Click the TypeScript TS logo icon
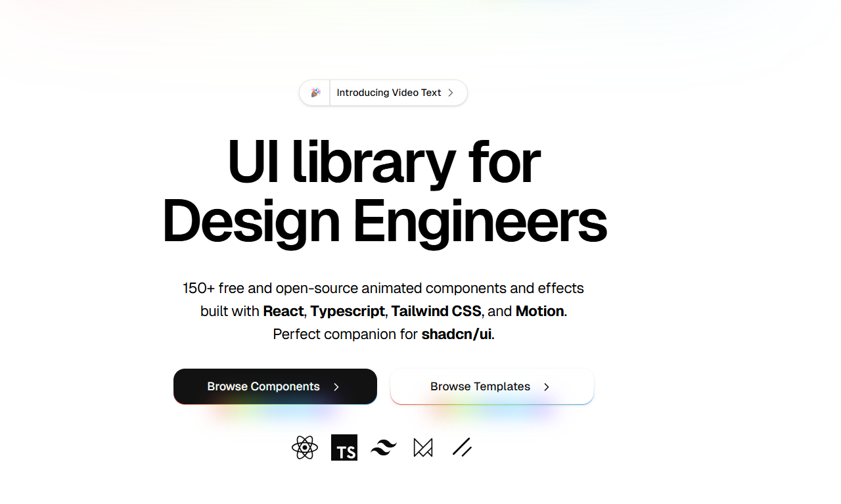Image resolution: width=841 pixels, height=504 pixels. (344, 447)
